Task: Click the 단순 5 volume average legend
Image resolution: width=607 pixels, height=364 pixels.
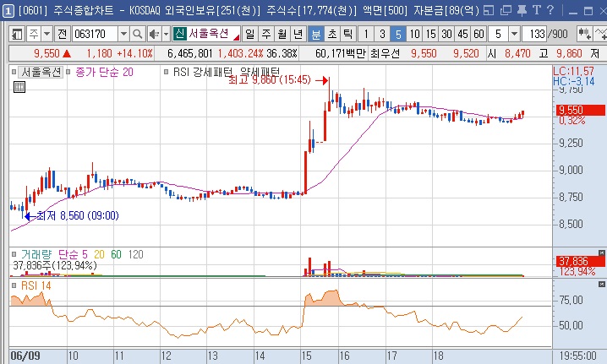Action: pos(73,254)
